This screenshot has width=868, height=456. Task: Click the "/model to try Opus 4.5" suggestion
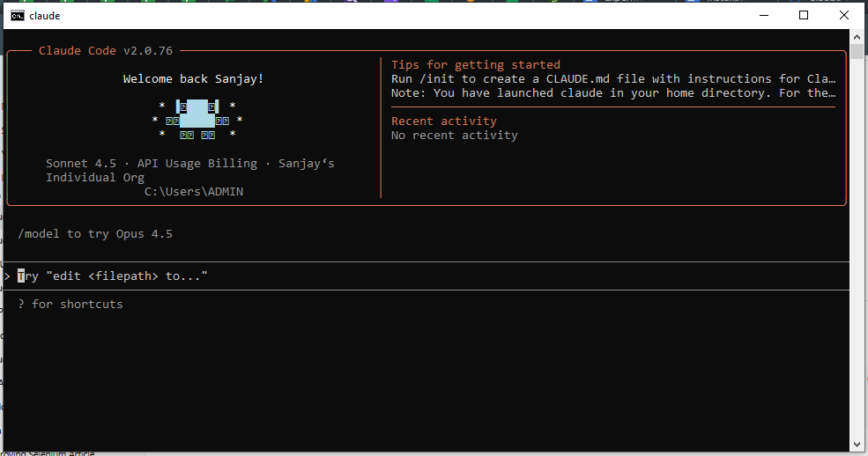click(95, 234)
